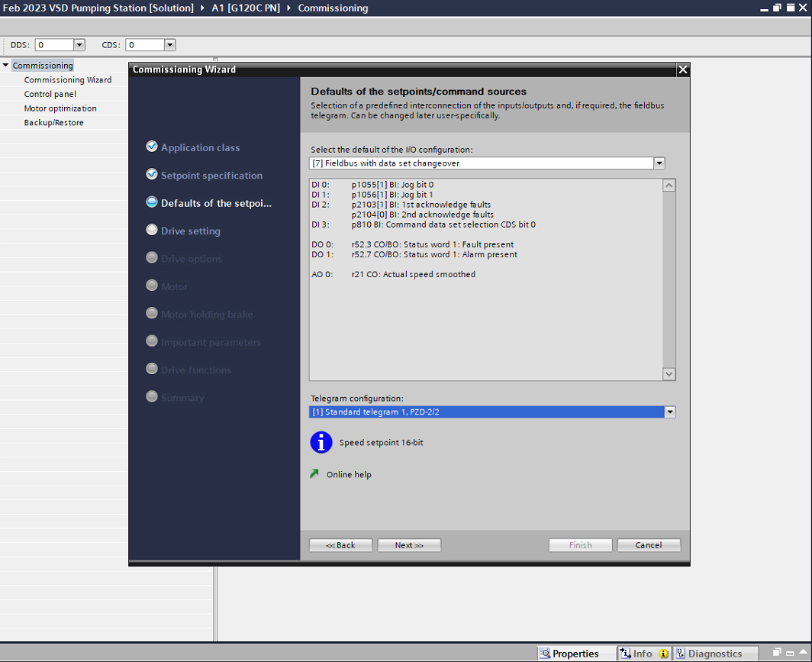The image size is (812, 662).
Task: Open the Info tab
Action: (642, 654)
